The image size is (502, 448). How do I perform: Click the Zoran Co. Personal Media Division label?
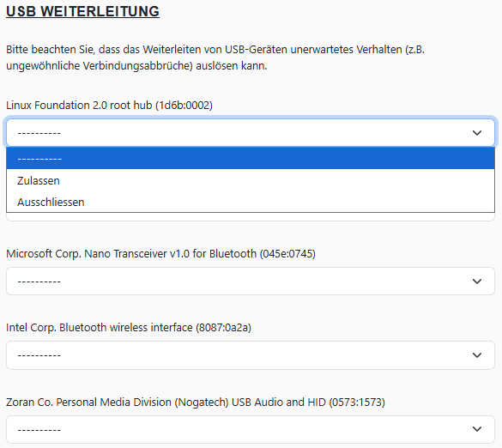coord(196,403)
